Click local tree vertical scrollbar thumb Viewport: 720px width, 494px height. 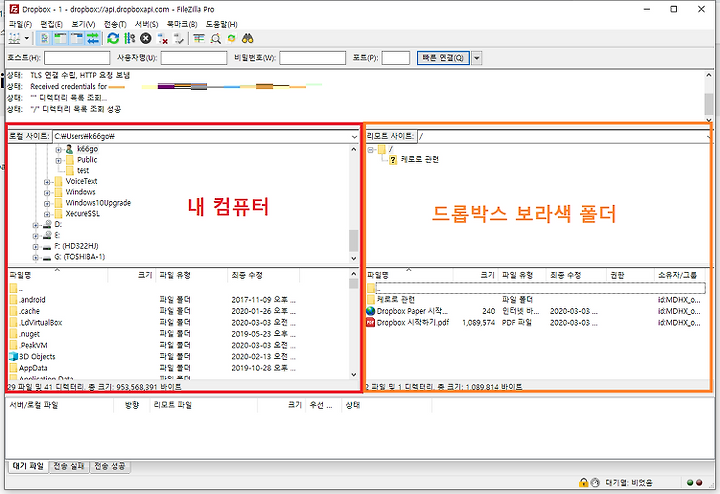pos(353,241)
